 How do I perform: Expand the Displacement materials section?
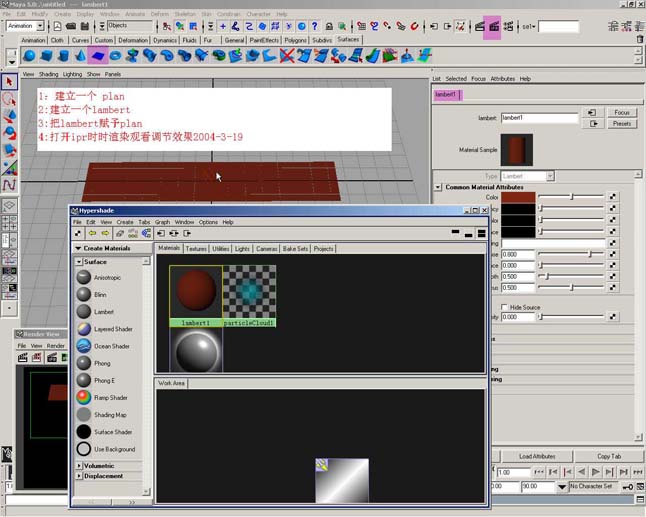[x=79, y=476]
